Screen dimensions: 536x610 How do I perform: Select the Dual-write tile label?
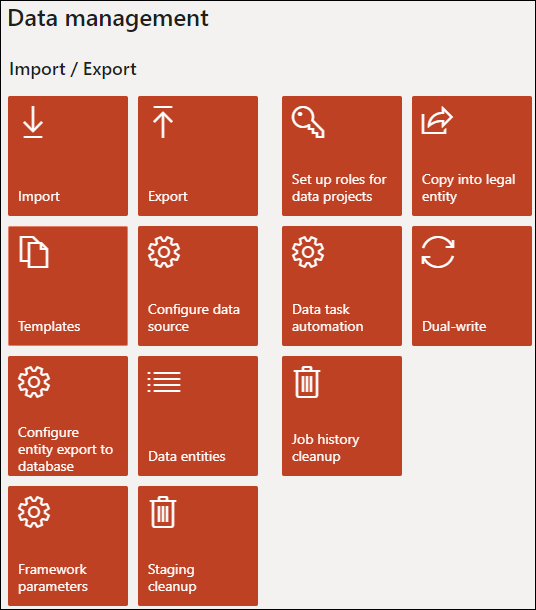tap(454, 326)
